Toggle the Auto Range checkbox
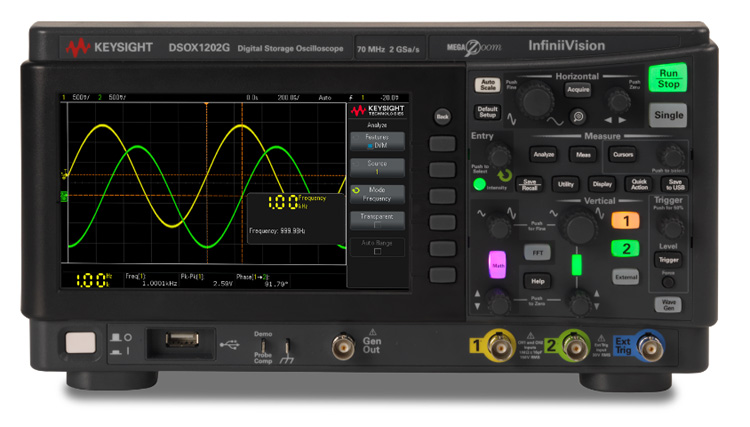The width and height of the screenshot is (750, 427). tap(376, 247)
